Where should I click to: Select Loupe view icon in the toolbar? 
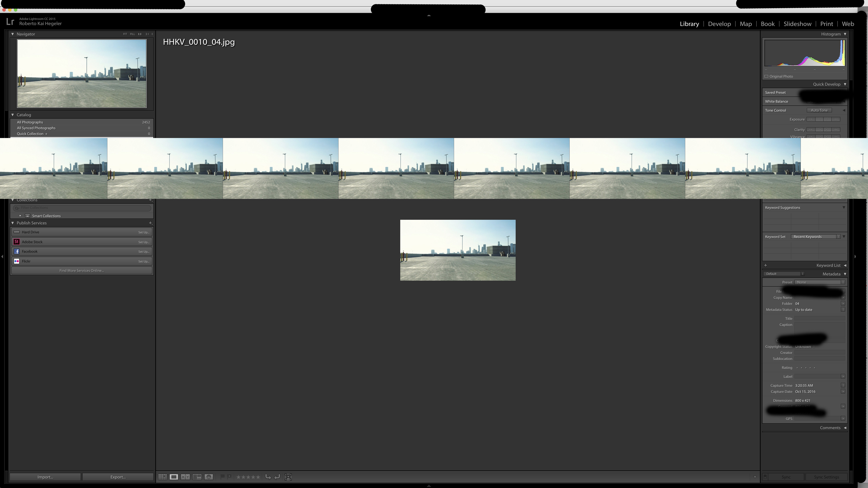174,477
